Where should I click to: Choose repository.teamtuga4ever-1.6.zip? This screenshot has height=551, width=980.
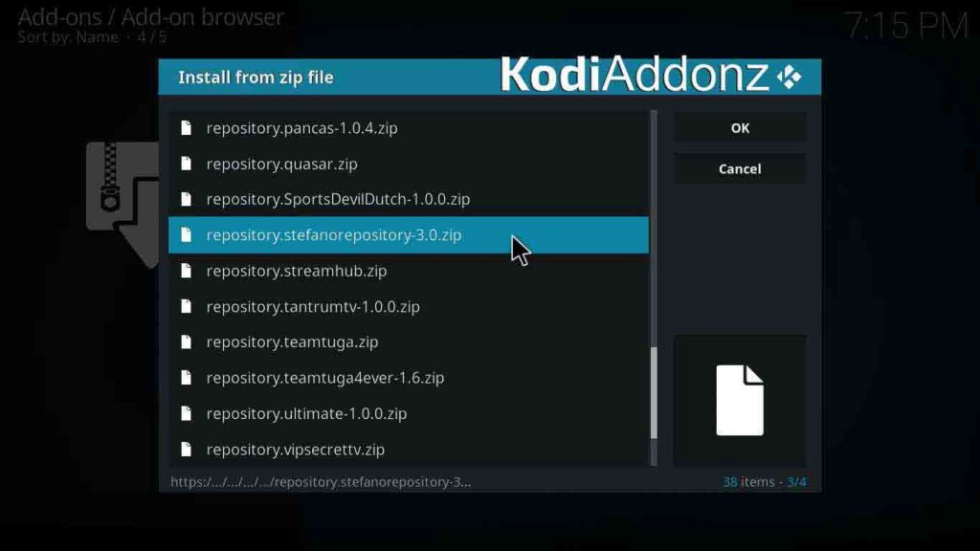409,378
